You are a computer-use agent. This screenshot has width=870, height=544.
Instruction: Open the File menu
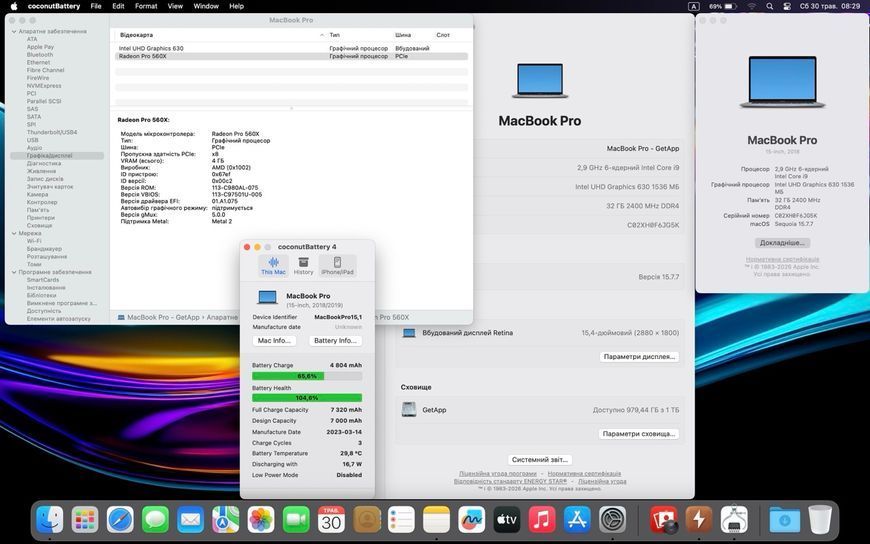pyautogui.click(x=96, y=6)
